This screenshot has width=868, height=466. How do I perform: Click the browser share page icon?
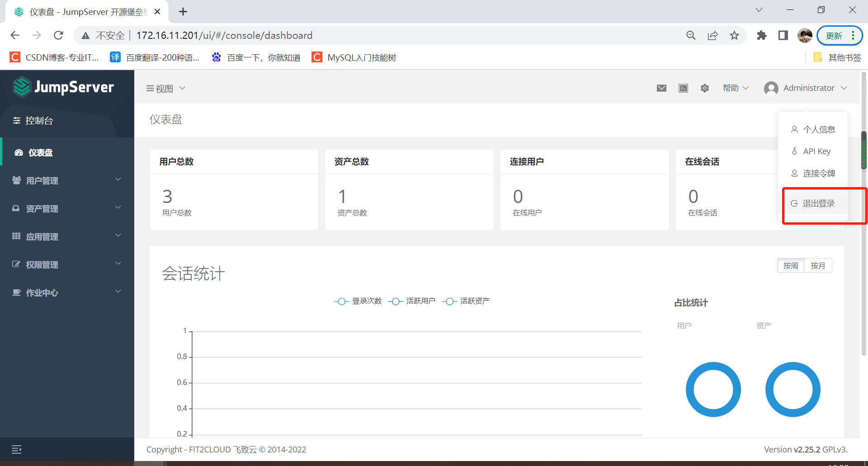tap(712, 35)
